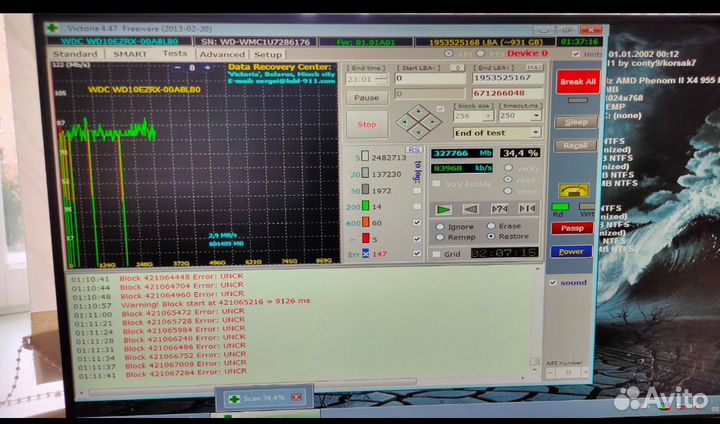The image size is (720, 424).
Task: Click the red Break All button
Action: [577, 81]
